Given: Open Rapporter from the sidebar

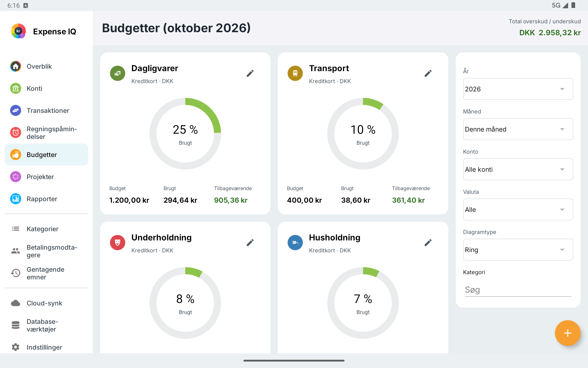Looking at the screenshot, I should tap(46, 199).
